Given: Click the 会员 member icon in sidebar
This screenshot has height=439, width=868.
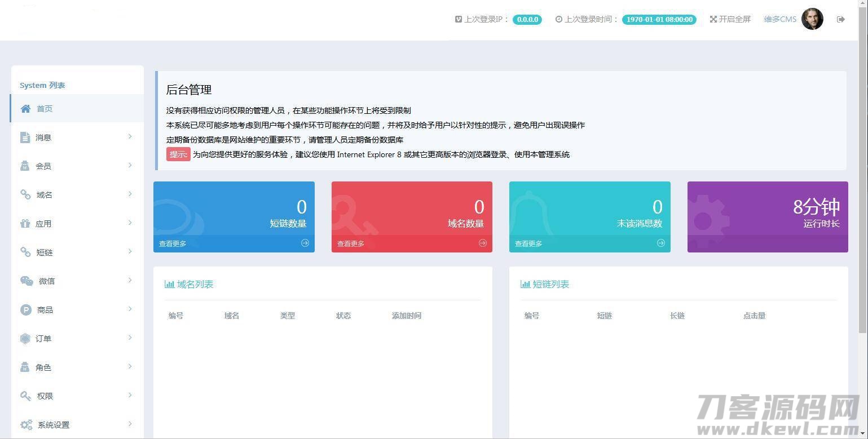Looking at the screenshot, I should pyautogui.click(x=25, y=166).
